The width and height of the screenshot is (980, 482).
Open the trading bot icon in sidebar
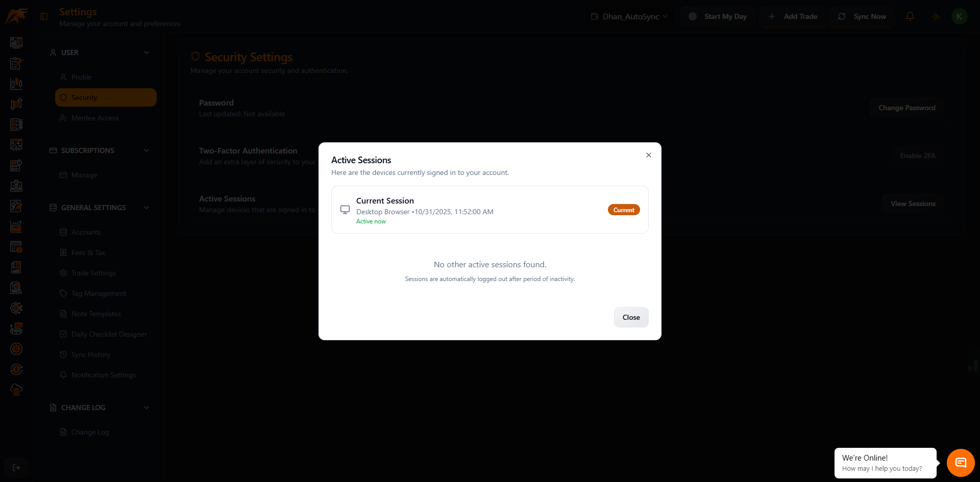pyautogui.click(x=16, y=328)
